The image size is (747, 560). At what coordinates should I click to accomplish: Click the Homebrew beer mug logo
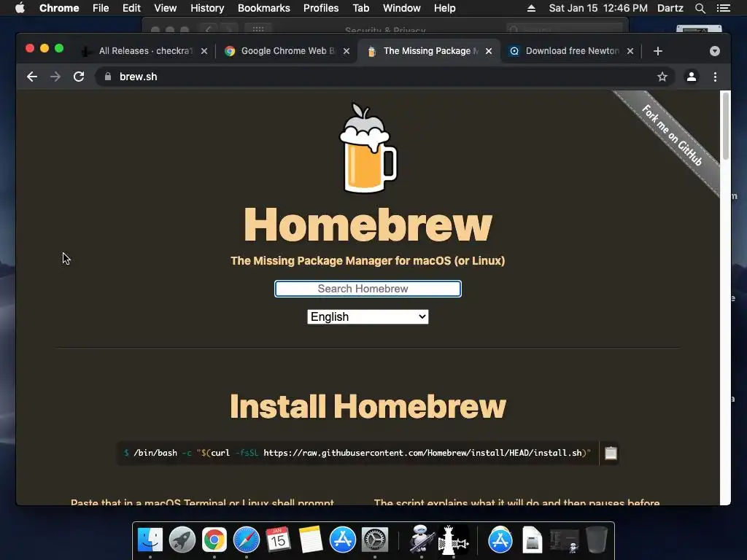point(368,148)
